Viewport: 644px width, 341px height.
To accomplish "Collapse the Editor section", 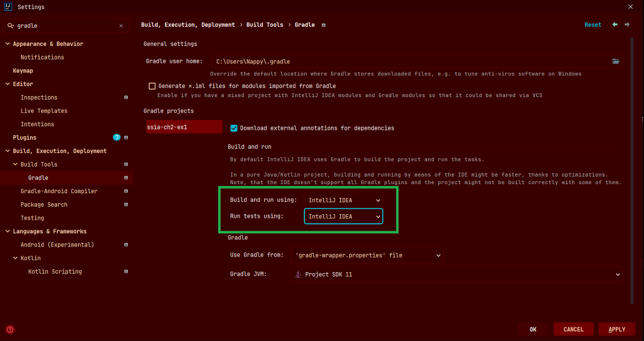I will (x=8, y=84).
